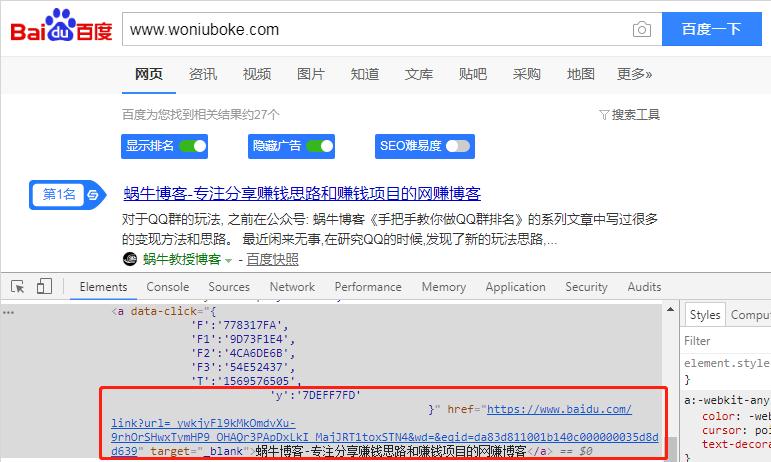Select the Styles pane tab
This screenshot has width=771, height=462.
[705, 315]
